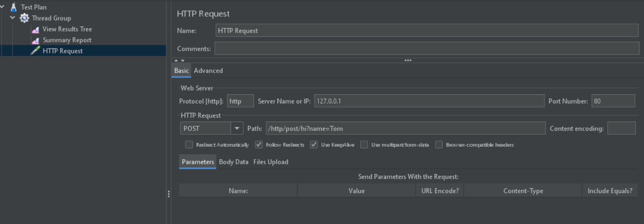The image size is (644, 224).
Task: Enable Redirect Automatically checkbox
Action: coord(189,145)
